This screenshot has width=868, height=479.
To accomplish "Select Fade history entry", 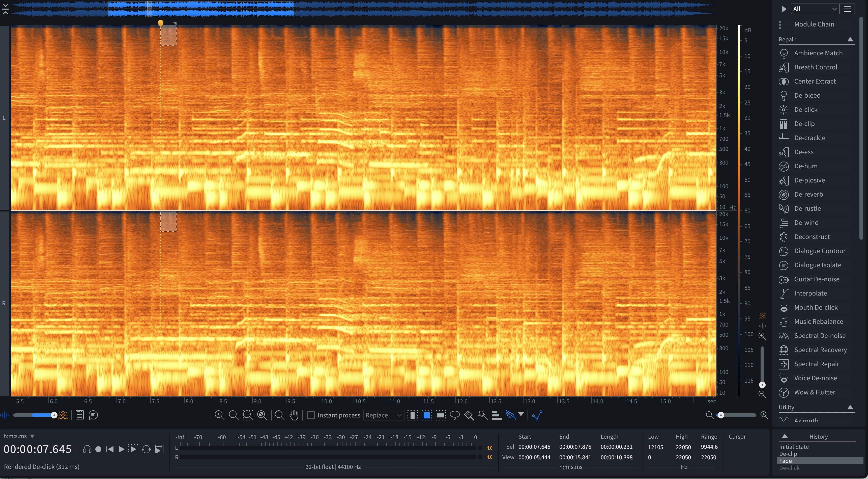I will coord(820,461).
